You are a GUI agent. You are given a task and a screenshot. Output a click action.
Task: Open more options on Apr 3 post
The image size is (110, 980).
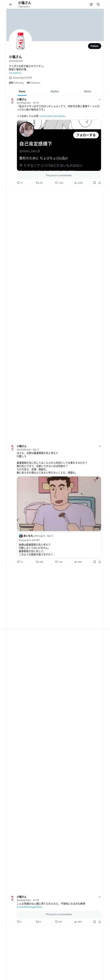pos(99,446)
